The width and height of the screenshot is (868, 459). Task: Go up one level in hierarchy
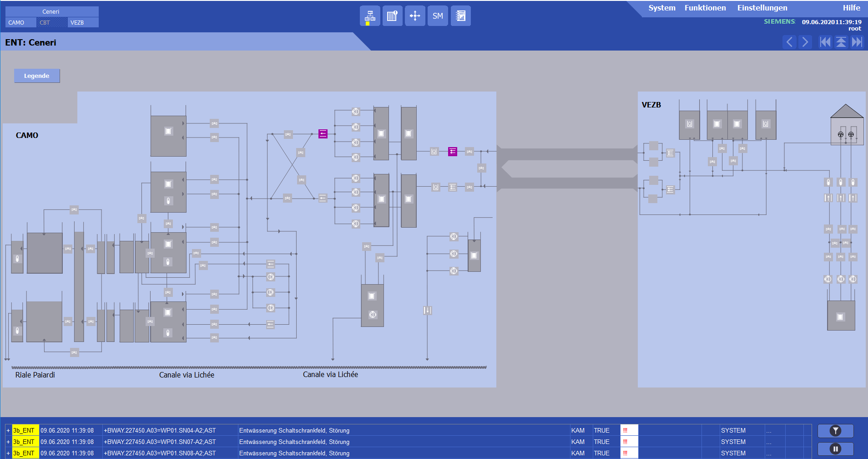tap(841, 42)
